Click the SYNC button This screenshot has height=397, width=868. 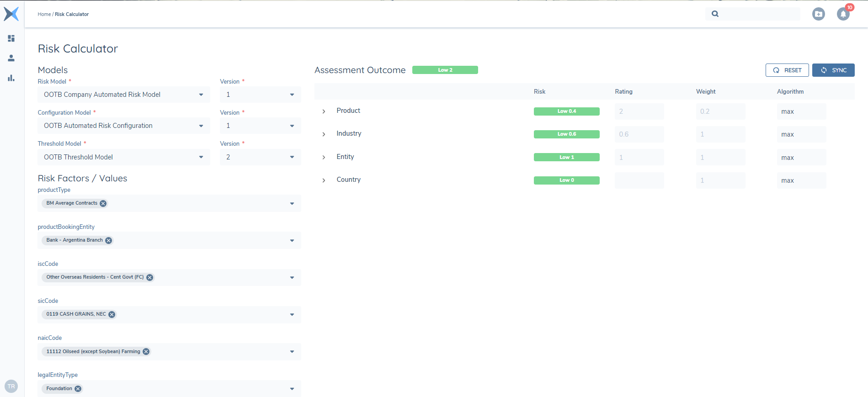[833, 70]
